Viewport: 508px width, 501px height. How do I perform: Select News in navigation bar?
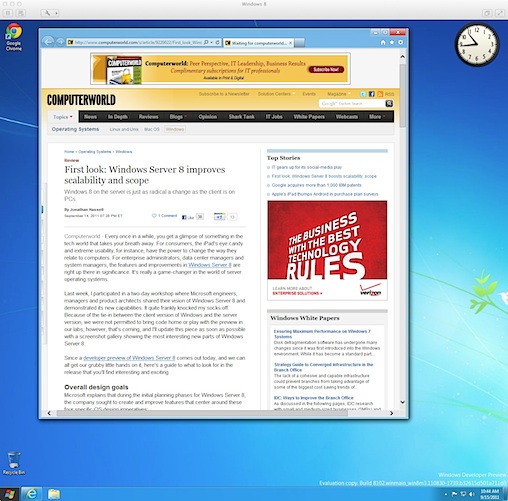click(90, 117)
